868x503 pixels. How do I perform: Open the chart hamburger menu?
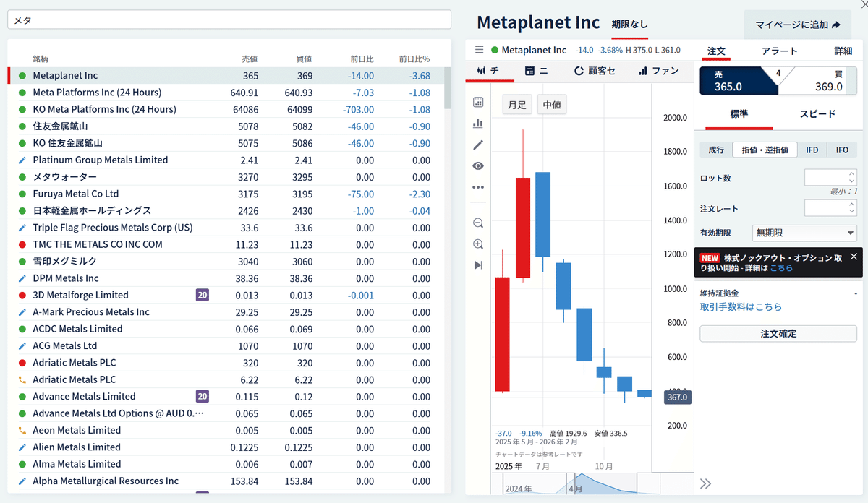[x=479, y=50]
